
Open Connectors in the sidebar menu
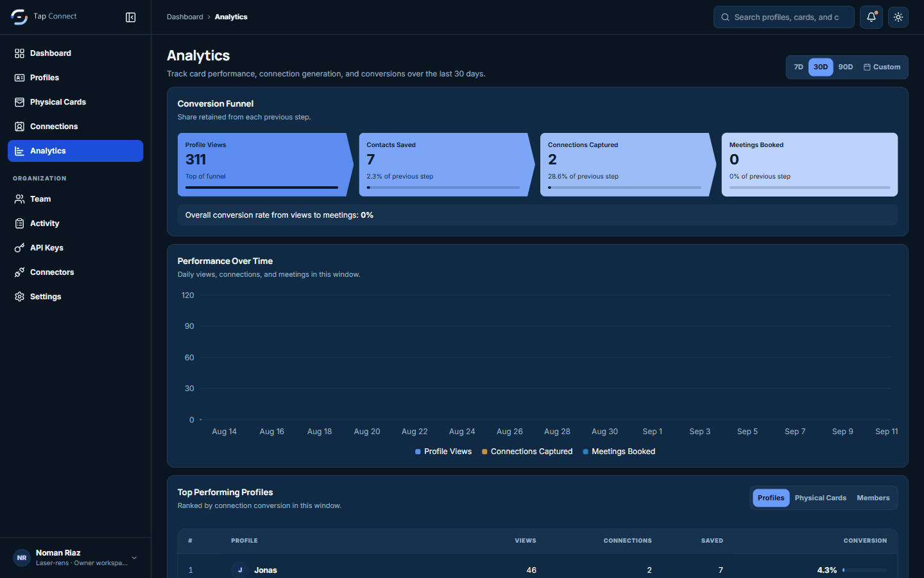[75, 272]
